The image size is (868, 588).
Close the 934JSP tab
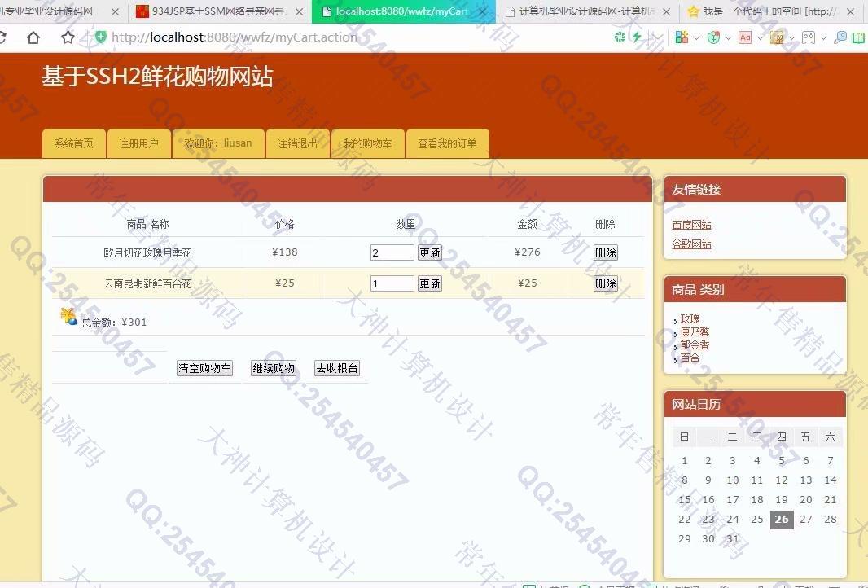pyautogui.click(x=299, y=11)
